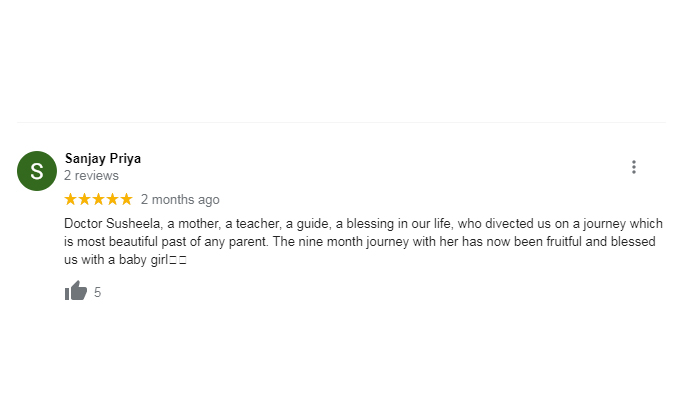Select the third yellow rating star

[99, 200]
